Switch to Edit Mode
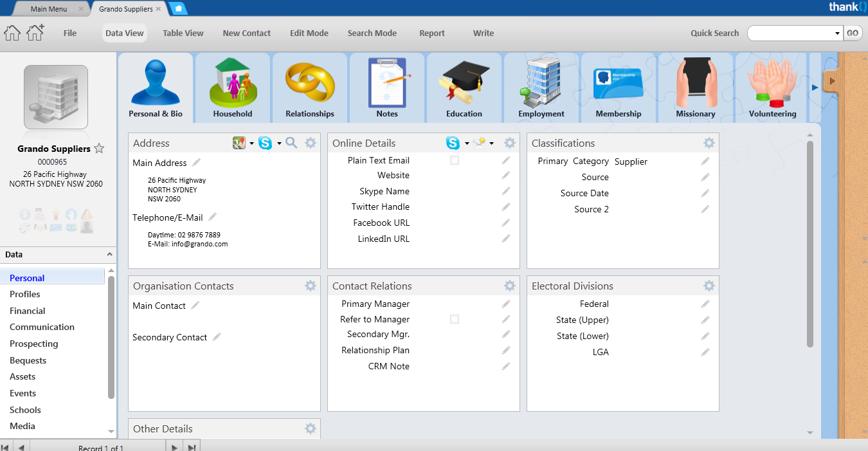Viewport: 868px width, 451px height. click(x=309, y=33)
